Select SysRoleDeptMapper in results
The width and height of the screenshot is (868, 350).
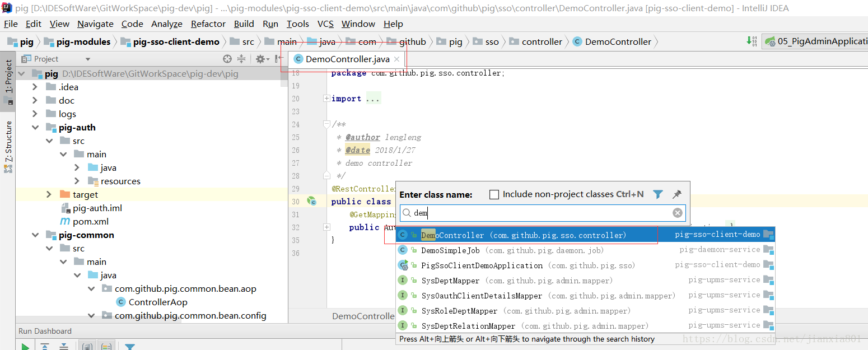(585, 311)
